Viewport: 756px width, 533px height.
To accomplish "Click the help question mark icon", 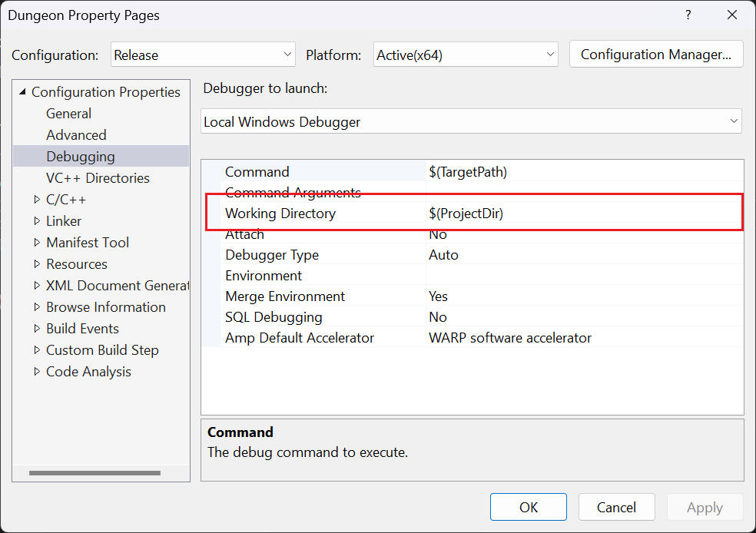I will [x=688, y=15].
